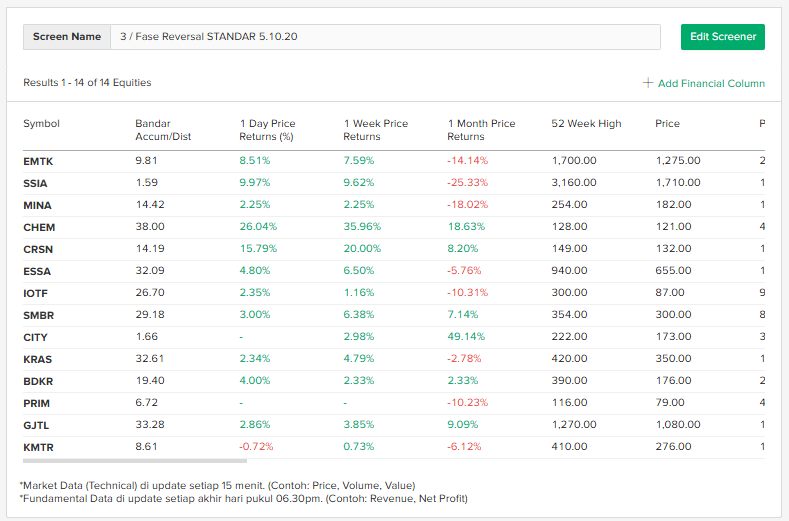Sort by the Symbol column header
Viewport: 789px width, 521px height.
[x=42, y=124]
